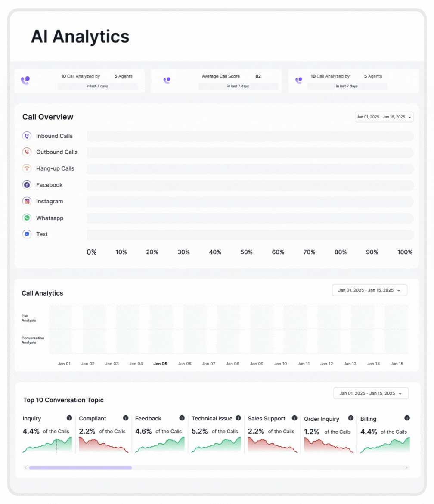
Task: Click the Text message channel icon
Action: pos(27,234)
